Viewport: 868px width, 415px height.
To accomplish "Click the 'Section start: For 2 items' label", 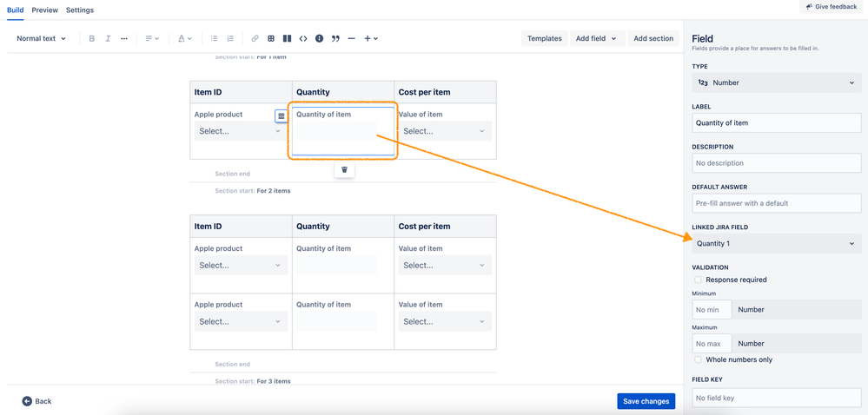I will 253,191.
